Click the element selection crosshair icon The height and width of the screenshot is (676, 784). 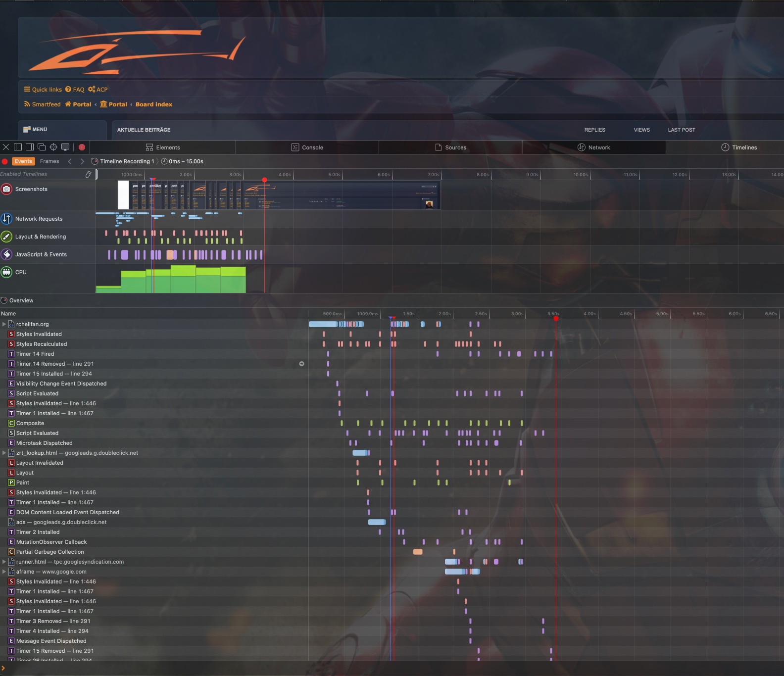coord(53,147)
